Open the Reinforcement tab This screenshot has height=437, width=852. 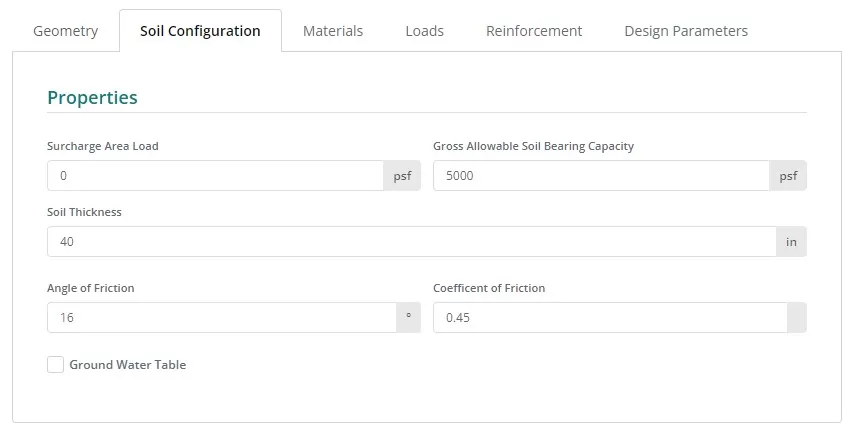click(x=534, y=31)
